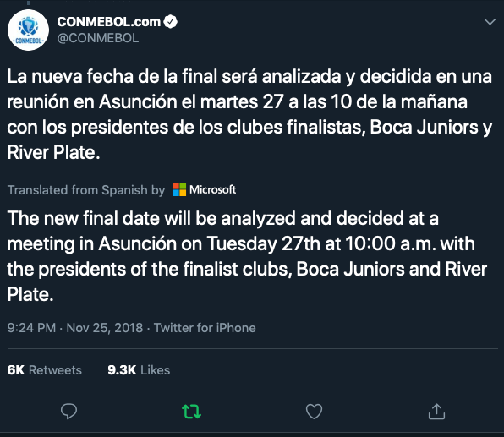Viewport: 504px width, 437px height.
Task: Click the Microsoft wordmark text
Action: 213,189
